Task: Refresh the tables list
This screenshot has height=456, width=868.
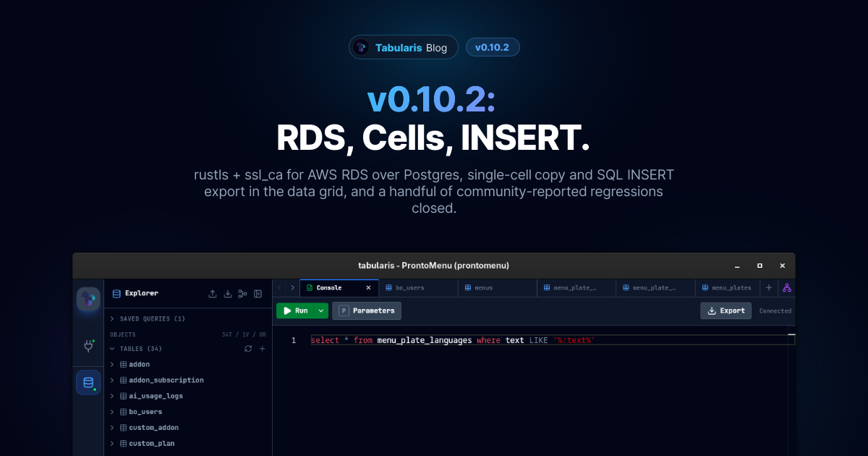Action: click(248, 349)
